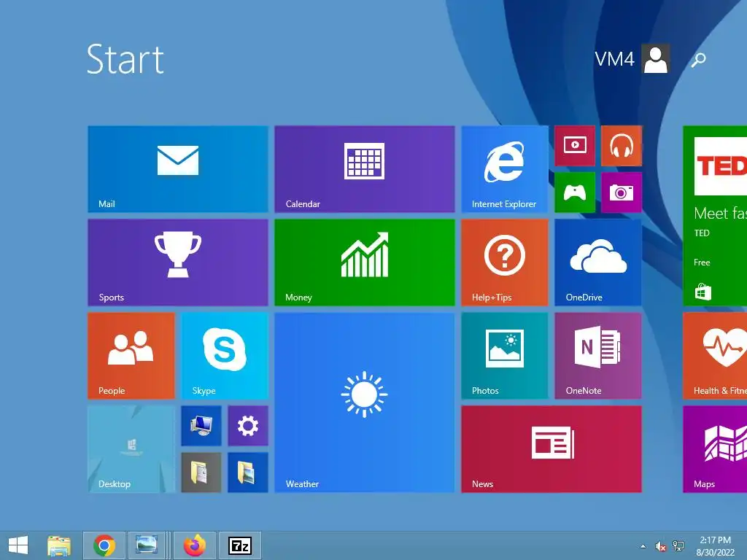Open the green Xbox Games tile
Viewport: 747px width, 560px height.
coord(575,192)
